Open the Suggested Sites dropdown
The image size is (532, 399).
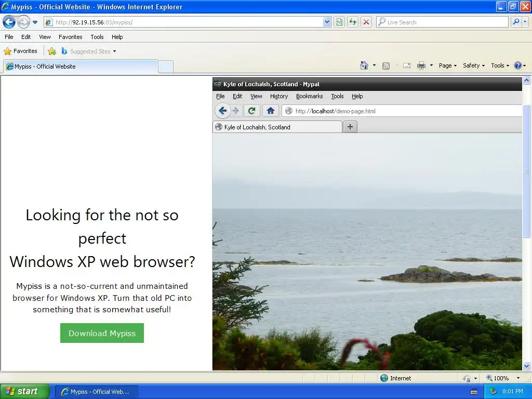pos(89,51)
